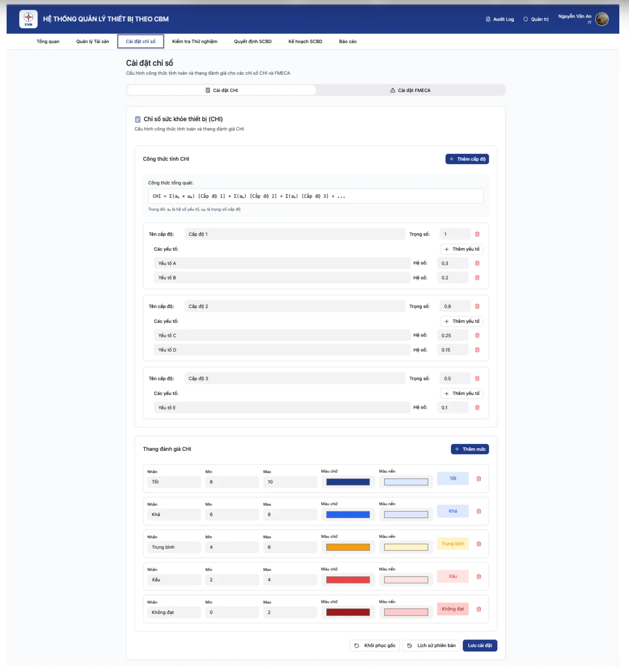Image resolution: width=629 pixels, height=672 pixels.
Task: Open the Quản trị admin section
Action: pos(536,19)
